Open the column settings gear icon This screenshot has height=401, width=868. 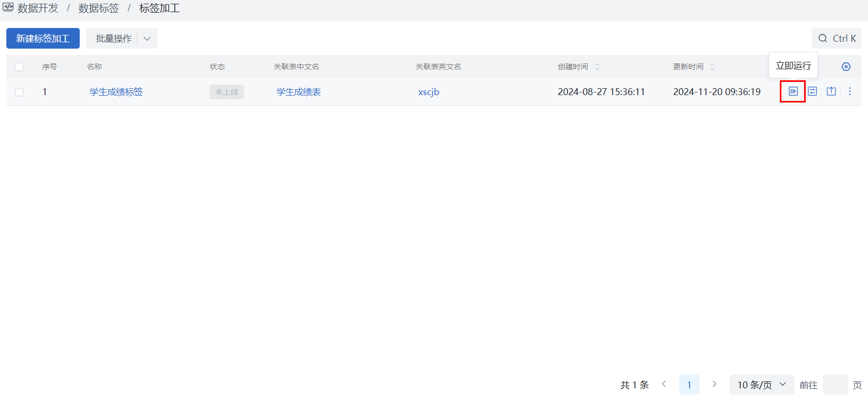tap(846, 67)
